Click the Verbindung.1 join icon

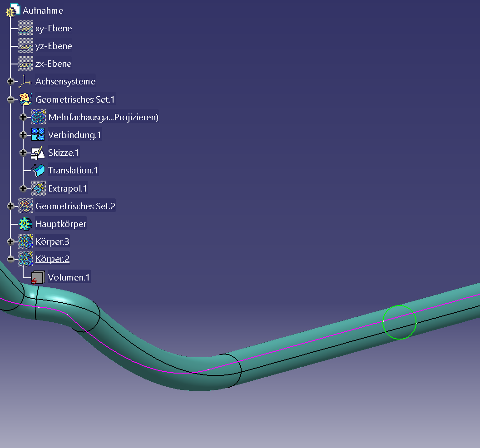[38, 135]
